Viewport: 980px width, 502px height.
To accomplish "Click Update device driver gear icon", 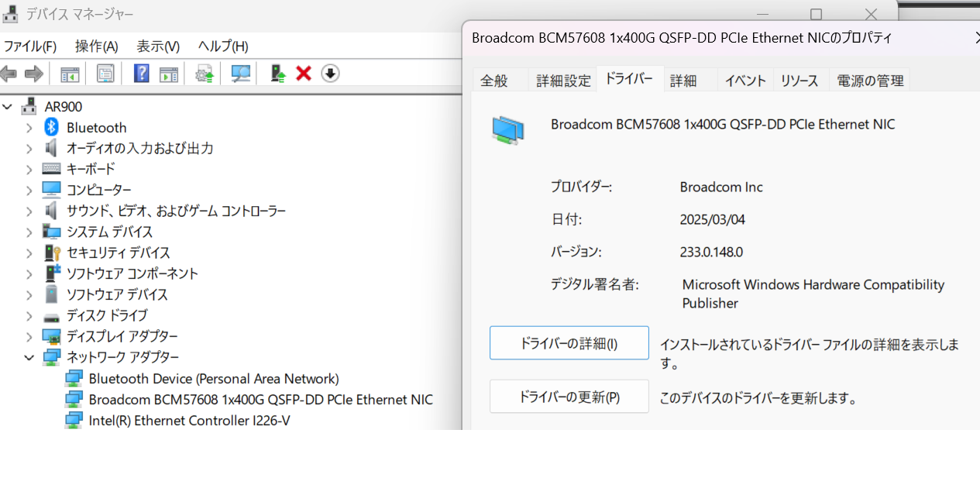I will 205,74.
